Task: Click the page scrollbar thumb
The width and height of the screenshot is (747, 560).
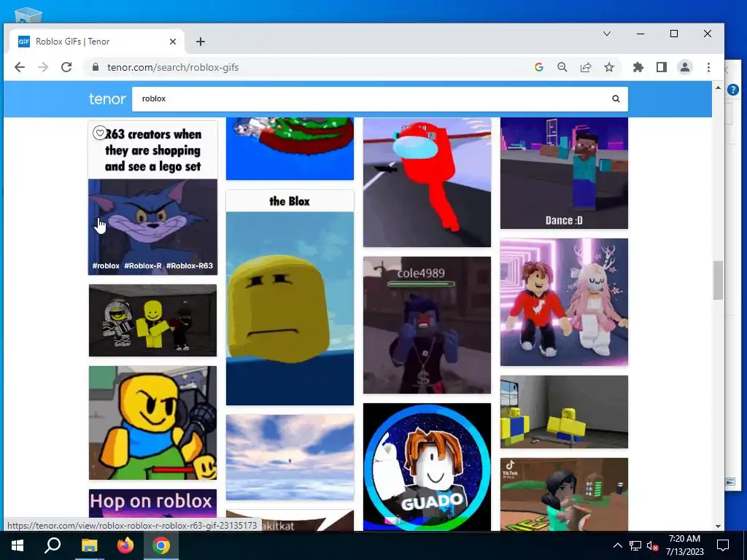Action: (x=718, y=280)
